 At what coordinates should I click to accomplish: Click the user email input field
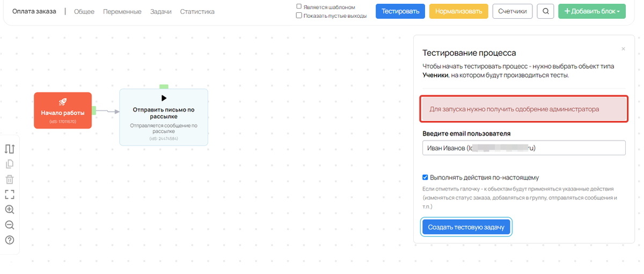pos(523,148)
